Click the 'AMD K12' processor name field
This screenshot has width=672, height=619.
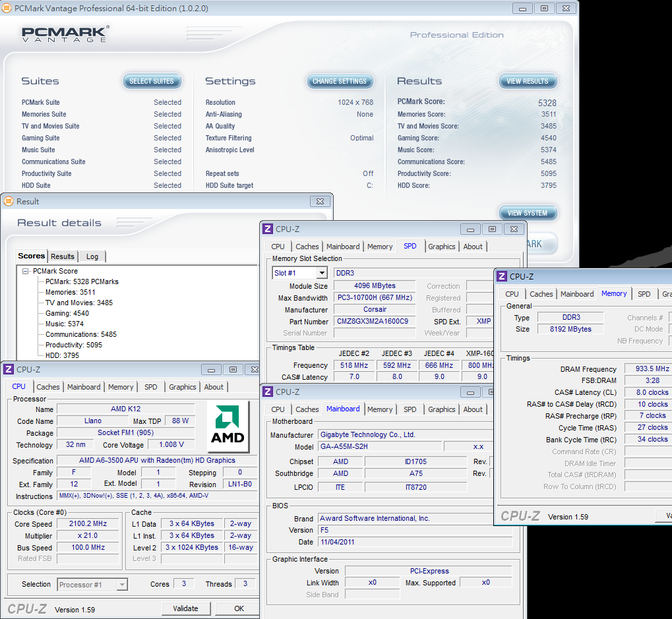pyautogui.click(x=125, y=409)
